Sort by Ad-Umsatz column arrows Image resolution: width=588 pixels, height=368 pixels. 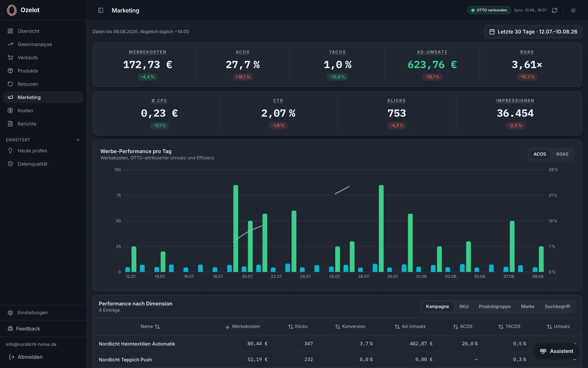[x=397, y=327]
